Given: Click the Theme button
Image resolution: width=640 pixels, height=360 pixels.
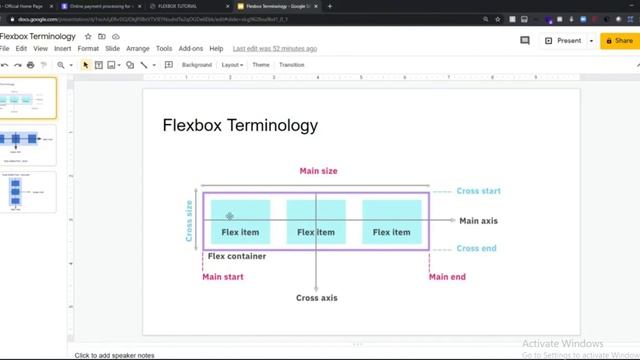Looking at the screenshot, I should (261, 65).
